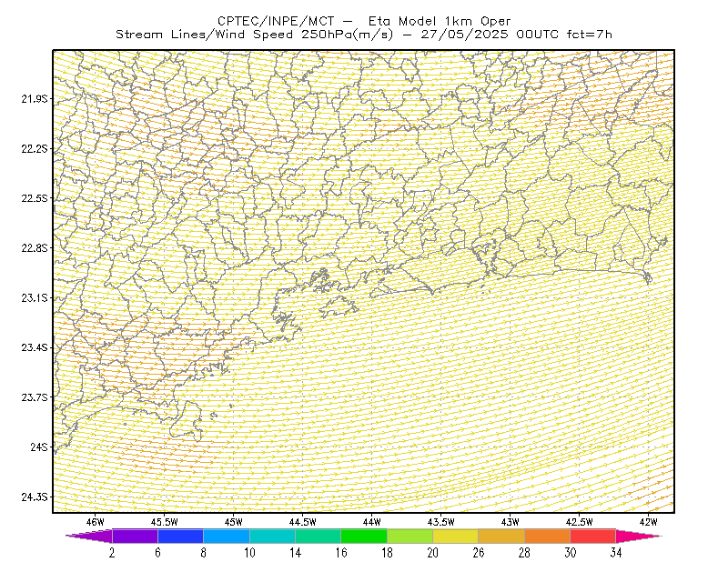Select the gold 26-28 legend swatch
Viewport: 728px width, 562px height.
coord(501,536)
